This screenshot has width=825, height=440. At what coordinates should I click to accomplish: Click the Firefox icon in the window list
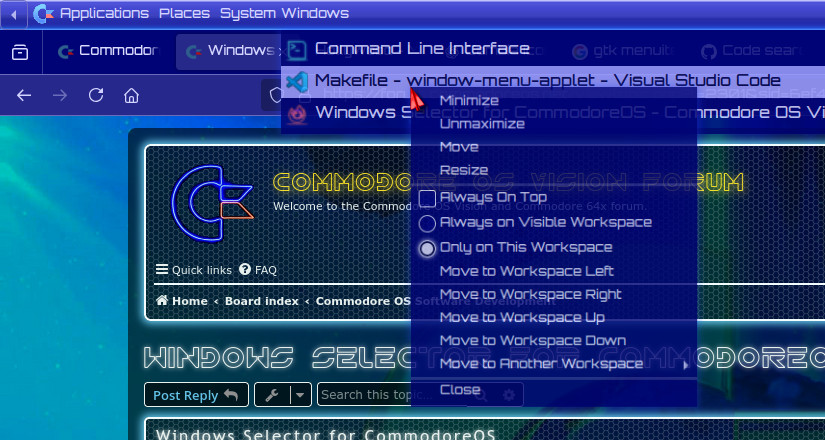297,113
